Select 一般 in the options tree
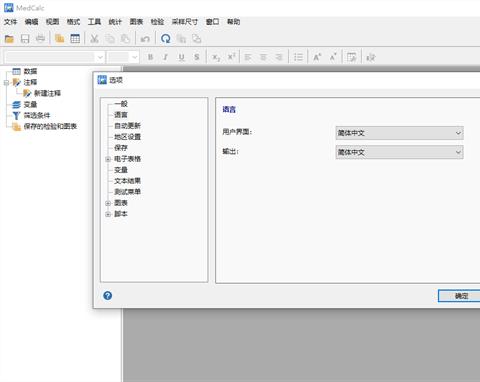This screenshot has height=382, width=480. [x=121, y=104]
